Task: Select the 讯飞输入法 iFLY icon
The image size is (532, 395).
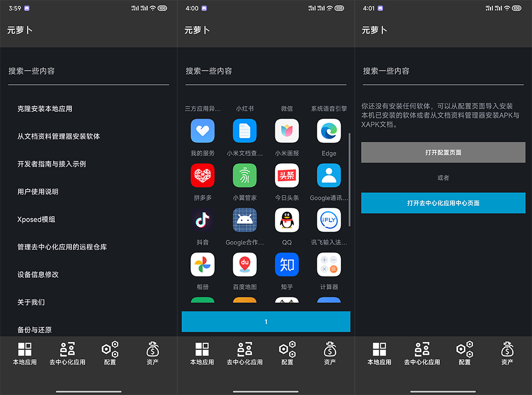Action: coord(329,220)
